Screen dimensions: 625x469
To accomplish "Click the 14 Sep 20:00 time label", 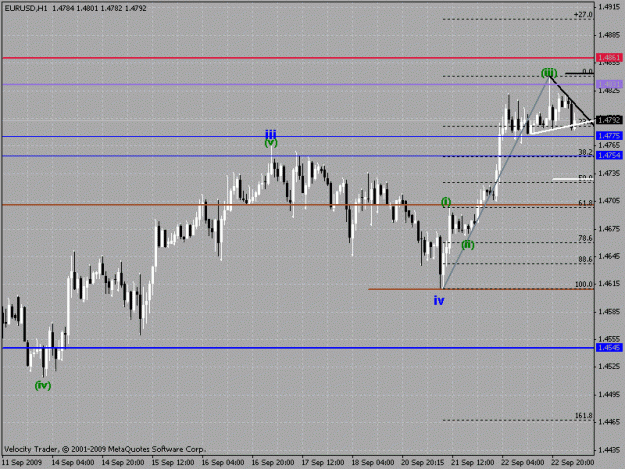I will [x=123, y=462].
